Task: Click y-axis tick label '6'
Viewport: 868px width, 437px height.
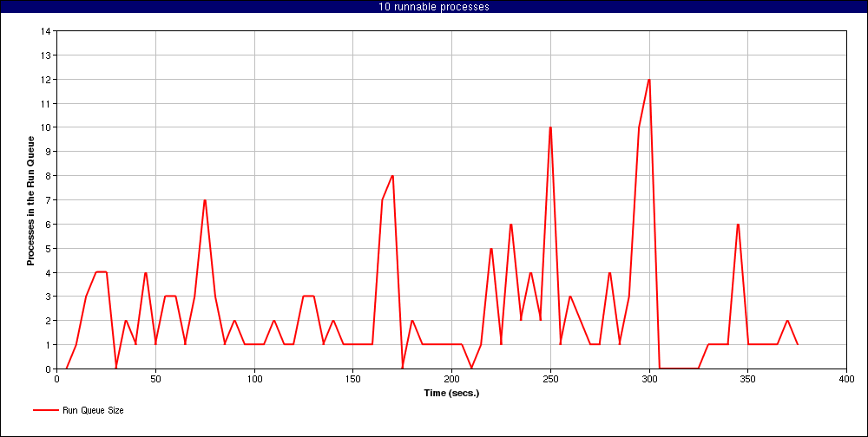Action: point(48,224)
